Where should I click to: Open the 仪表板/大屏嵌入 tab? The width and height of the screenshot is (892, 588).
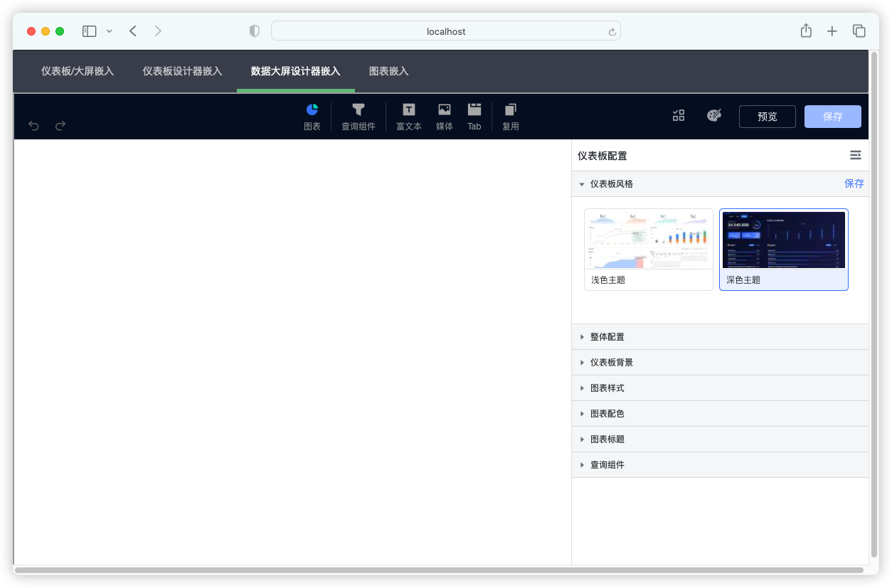tap(77, 71)
